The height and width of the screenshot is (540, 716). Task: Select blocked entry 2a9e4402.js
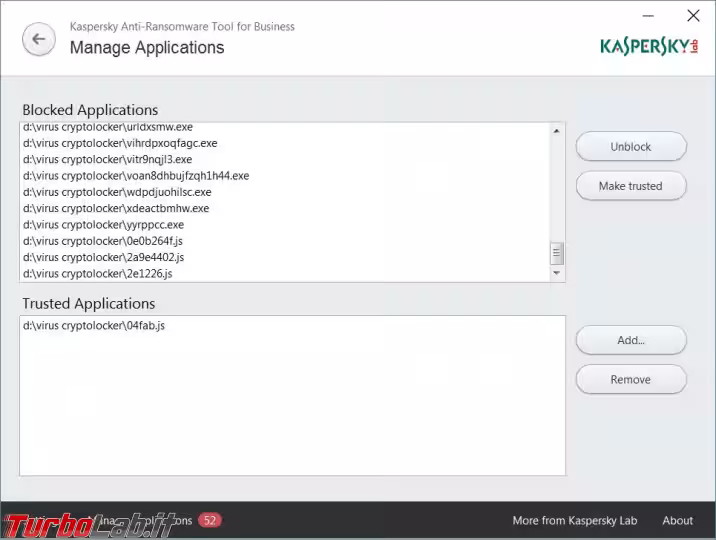[285, 257]
